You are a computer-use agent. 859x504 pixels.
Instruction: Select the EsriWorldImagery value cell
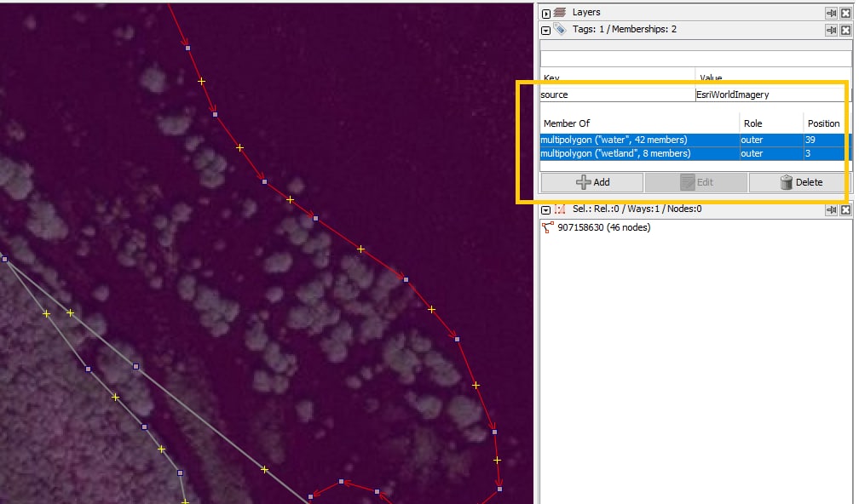[x=774, y=94]
